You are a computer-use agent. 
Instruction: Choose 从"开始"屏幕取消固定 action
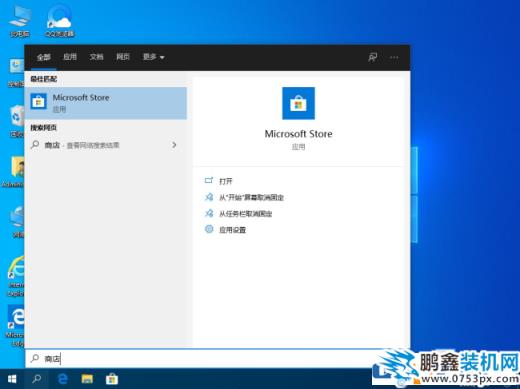pos(251,197)
